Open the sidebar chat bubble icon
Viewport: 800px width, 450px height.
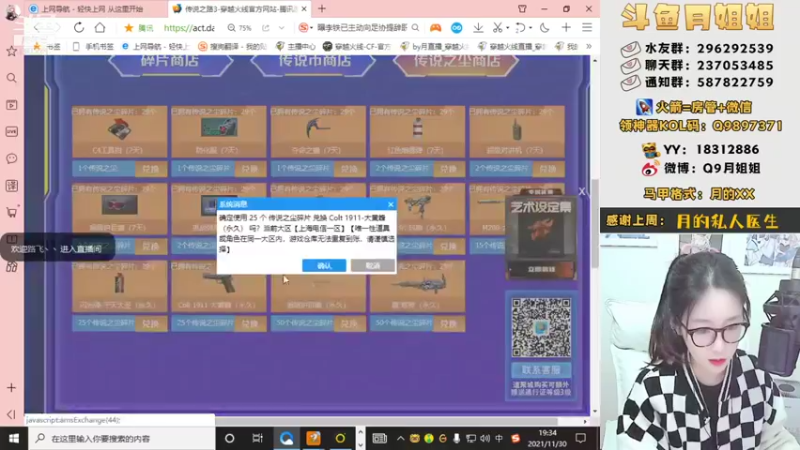(11, 159)
